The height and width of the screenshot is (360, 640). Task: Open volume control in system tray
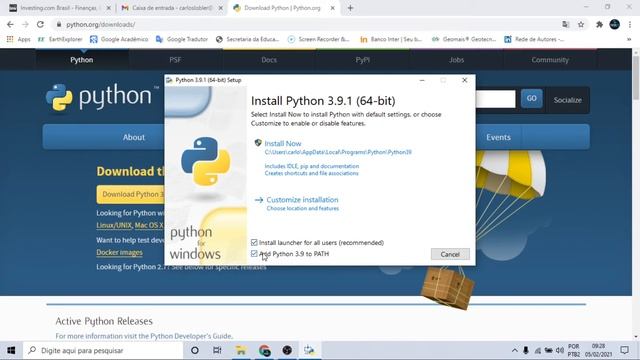560,351
